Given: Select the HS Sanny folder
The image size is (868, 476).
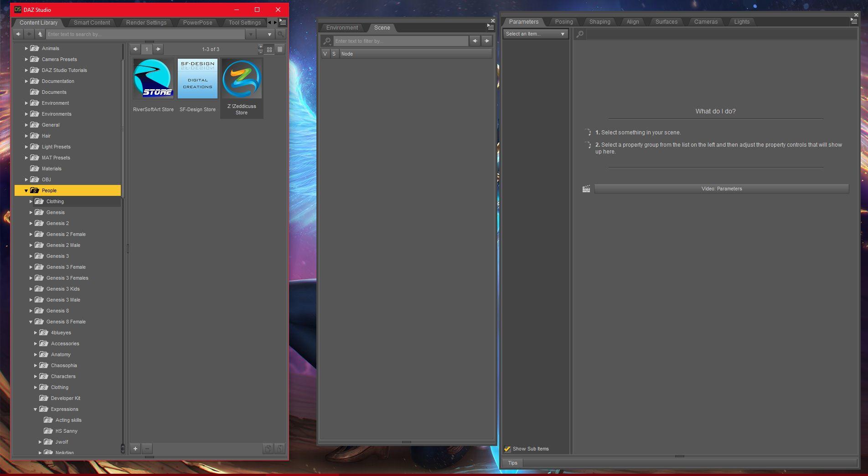Looking at the screenshot, I should click(x=66, y=431).
